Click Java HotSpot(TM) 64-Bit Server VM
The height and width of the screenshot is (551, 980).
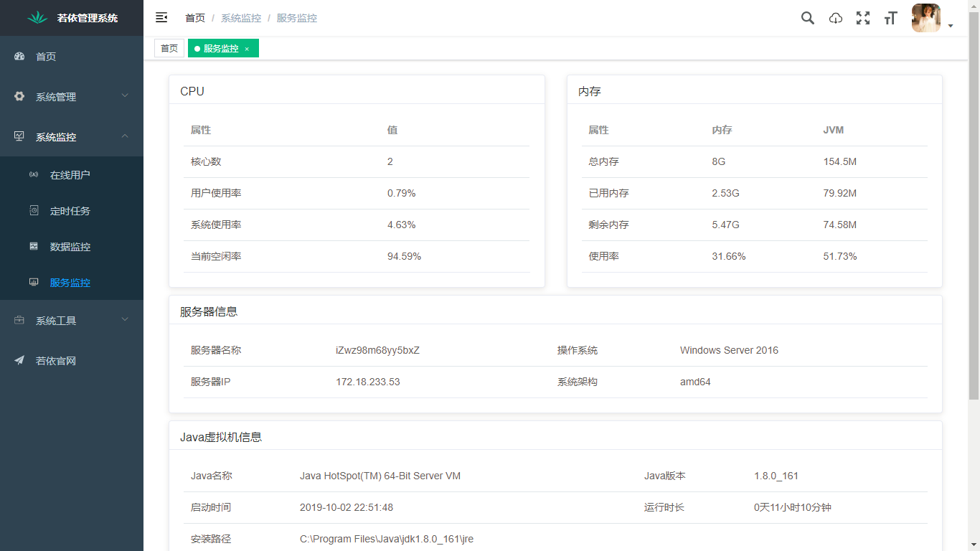click(x=380, y=476)
